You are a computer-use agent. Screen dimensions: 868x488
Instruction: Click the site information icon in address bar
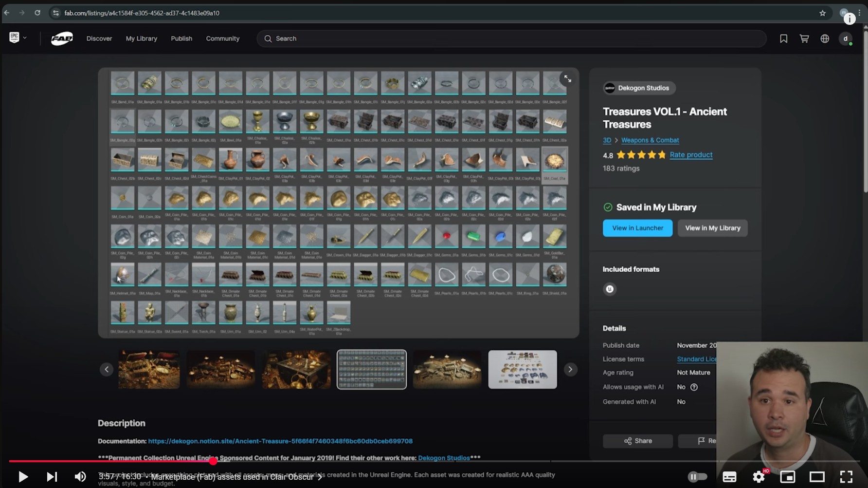pos(55,13)
